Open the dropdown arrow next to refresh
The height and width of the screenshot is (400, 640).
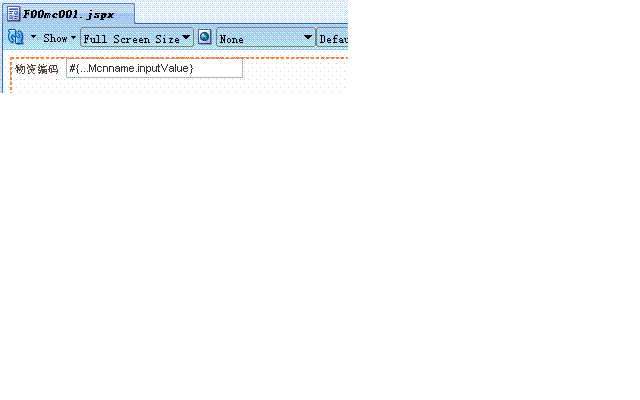click(33, 37)
